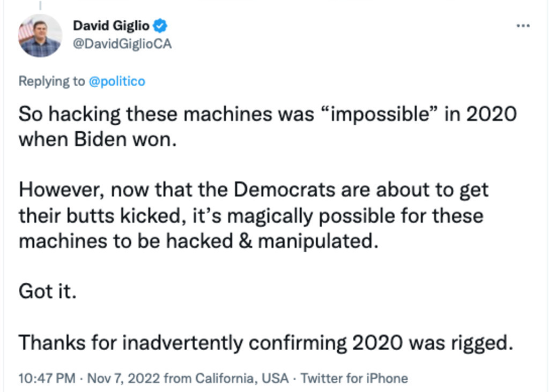Screen dimensions: 549x392
Task: Open David Giglio's profile avatar photo
Action: 40,35
